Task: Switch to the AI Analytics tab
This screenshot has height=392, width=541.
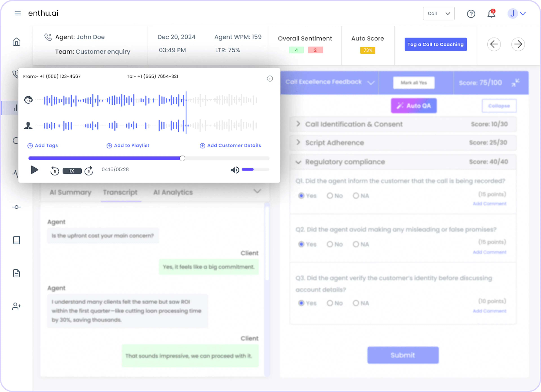Action: (x=173, y=192)
